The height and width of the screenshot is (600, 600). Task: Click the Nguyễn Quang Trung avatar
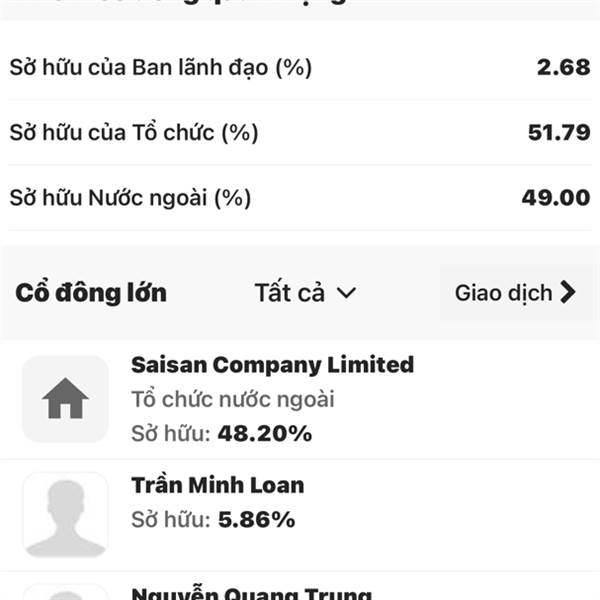[65, 592]
